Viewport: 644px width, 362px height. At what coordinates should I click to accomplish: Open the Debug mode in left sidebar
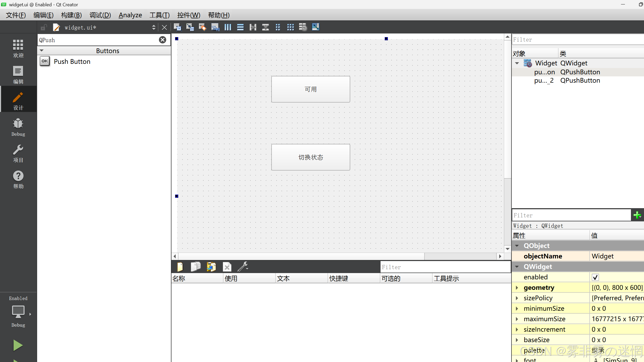(18, 127)
